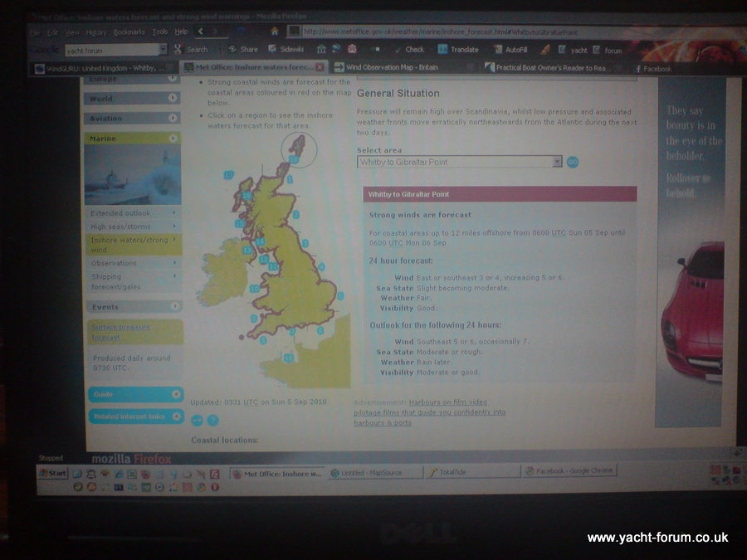Click the Firefox Home icon

click(275, 32)
